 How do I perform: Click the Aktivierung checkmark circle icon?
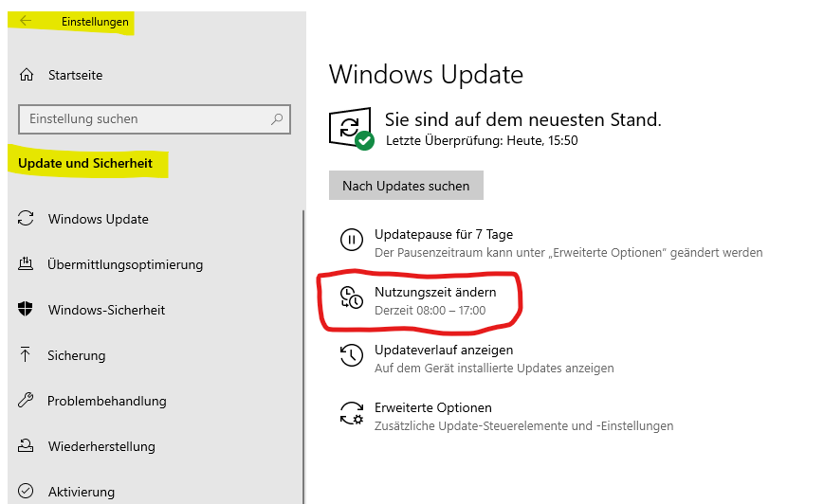point(26,492)
